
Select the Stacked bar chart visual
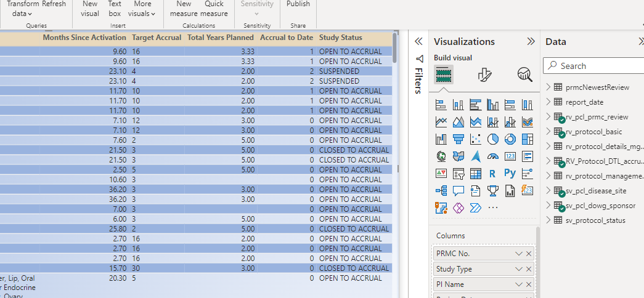(441, 105)
